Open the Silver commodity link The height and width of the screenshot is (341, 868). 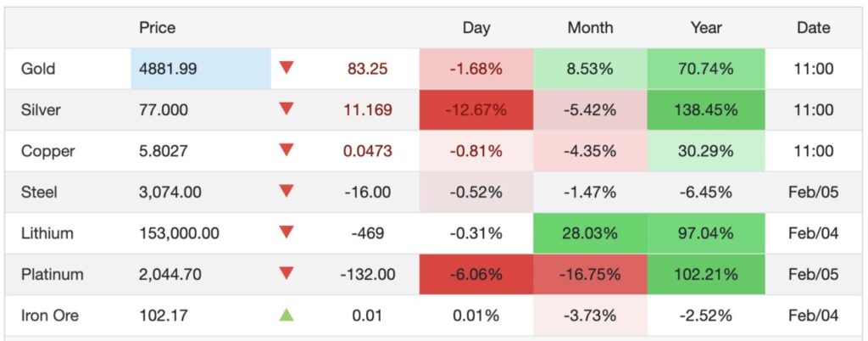pyautogui.click(x=41, y=109)
